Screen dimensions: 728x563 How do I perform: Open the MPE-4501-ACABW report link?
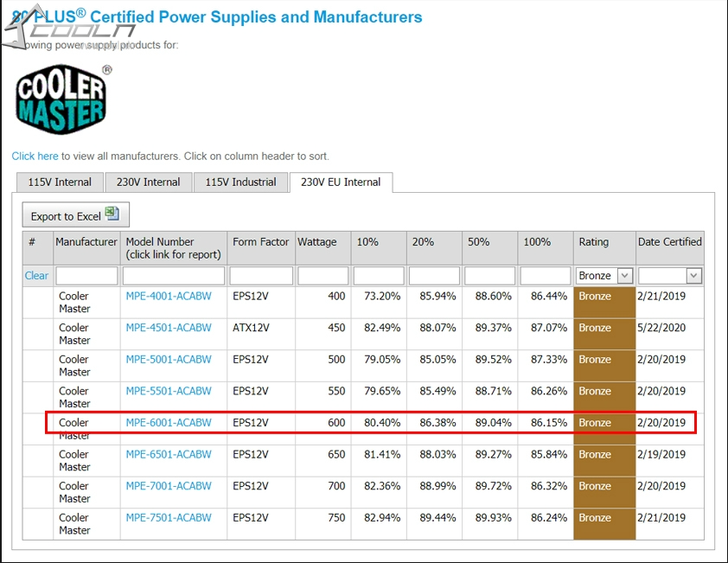coord(169,328)
